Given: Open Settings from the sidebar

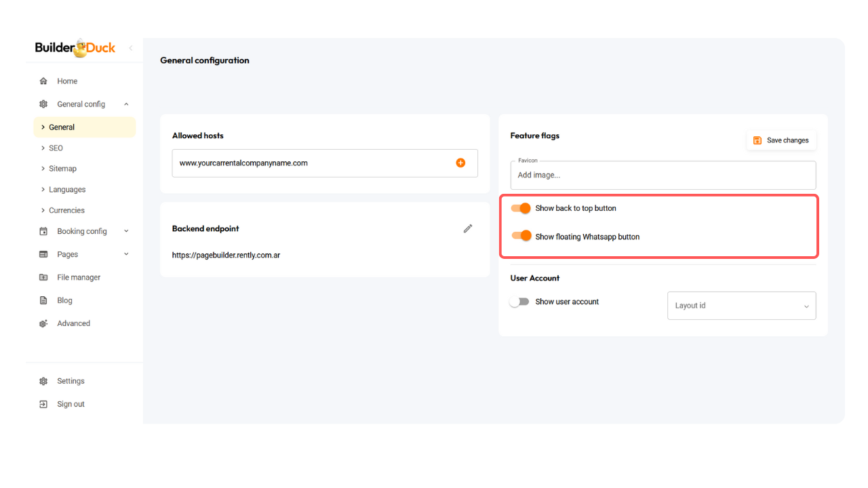Looking at the screenshot, I should pos(71,381).
